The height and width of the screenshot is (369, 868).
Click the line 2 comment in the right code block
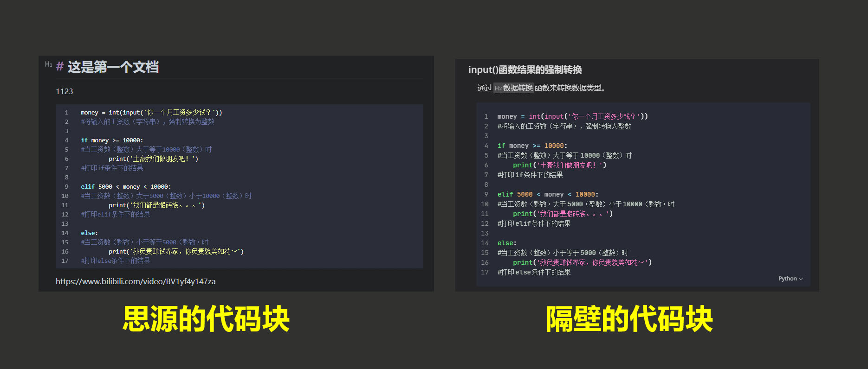coord(564,126)
